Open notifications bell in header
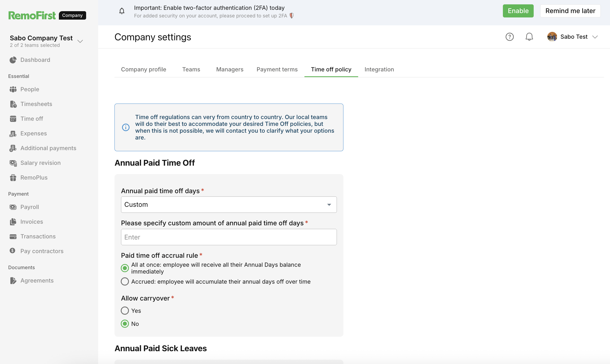610x364 pixels. (529, 37)
